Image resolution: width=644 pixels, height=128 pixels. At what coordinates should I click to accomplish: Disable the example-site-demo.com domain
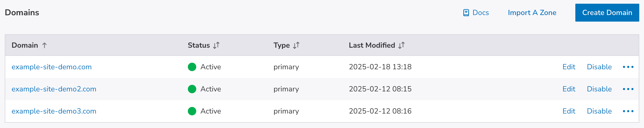coord(599,67)
